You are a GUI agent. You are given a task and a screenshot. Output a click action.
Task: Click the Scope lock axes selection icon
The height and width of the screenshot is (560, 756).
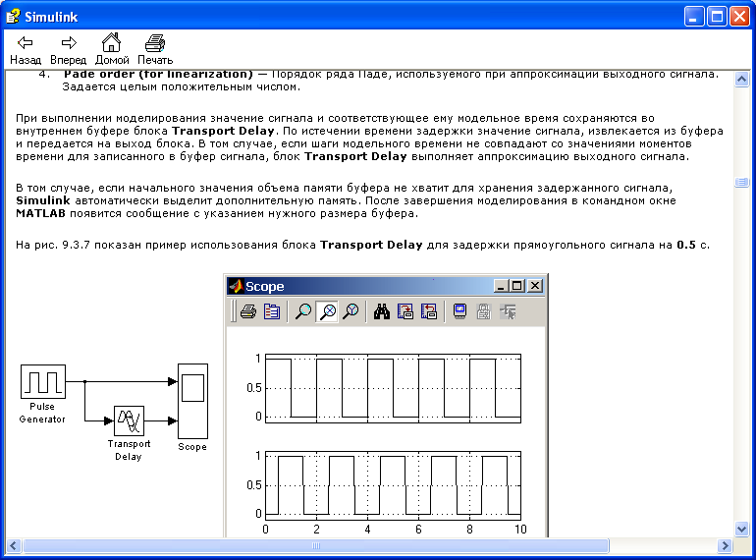[x=484, y=311]
